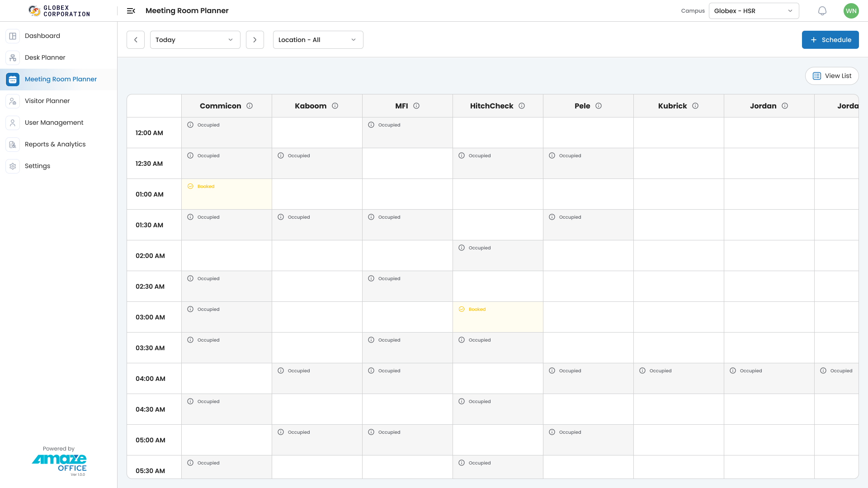Go to the next day with right arrow

point(255,40)
